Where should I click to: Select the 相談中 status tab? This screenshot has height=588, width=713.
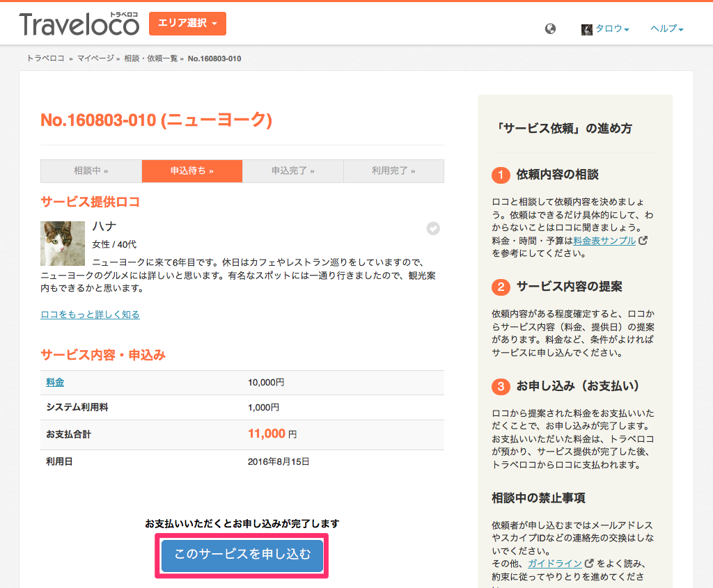91,171
